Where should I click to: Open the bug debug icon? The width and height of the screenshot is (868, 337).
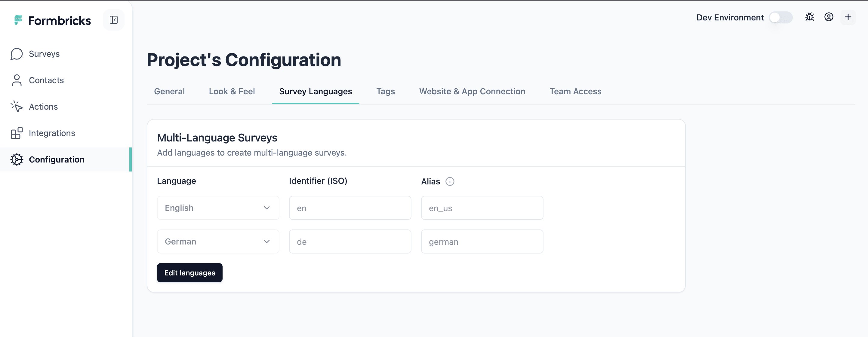[809, 17]
